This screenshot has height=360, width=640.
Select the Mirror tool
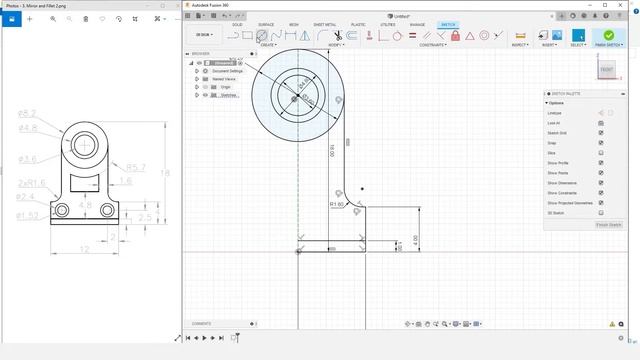tap(304, 36)
